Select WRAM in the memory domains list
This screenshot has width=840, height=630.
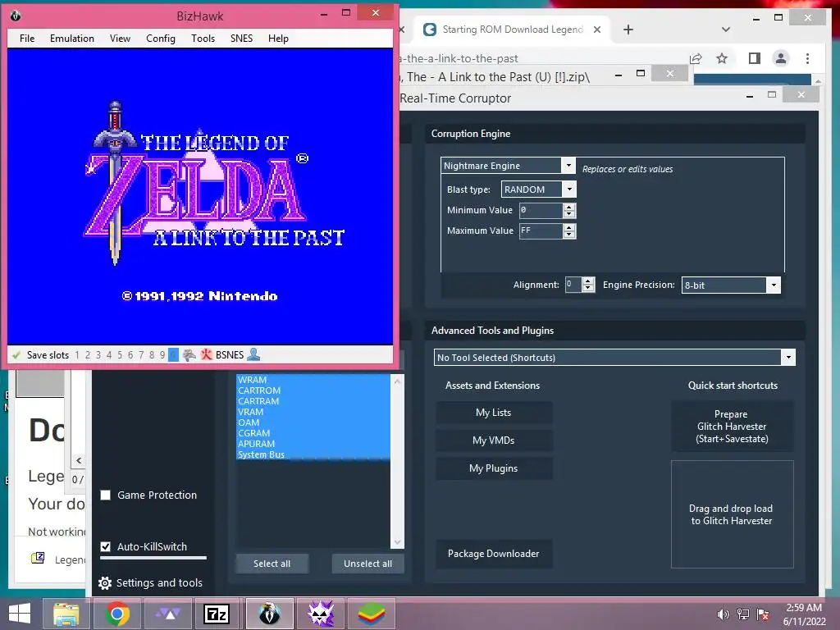[x=313, y=380]
